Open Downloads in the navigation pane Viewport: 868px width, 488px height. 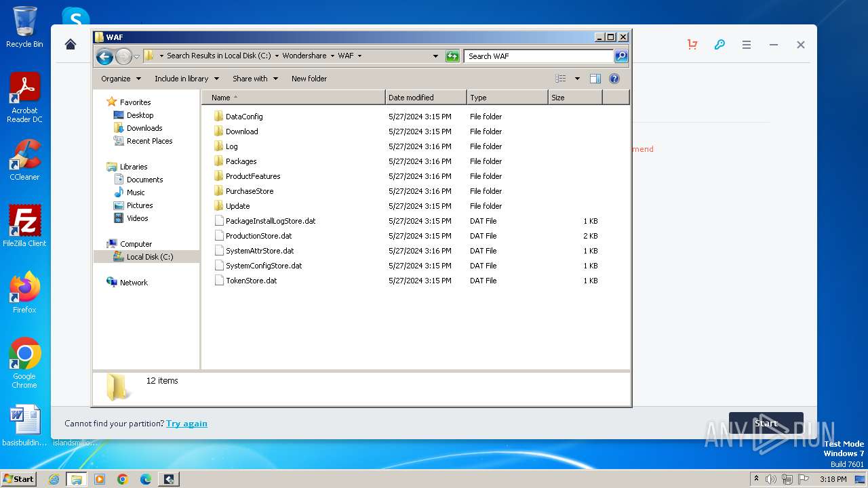(x=144, y=128)
